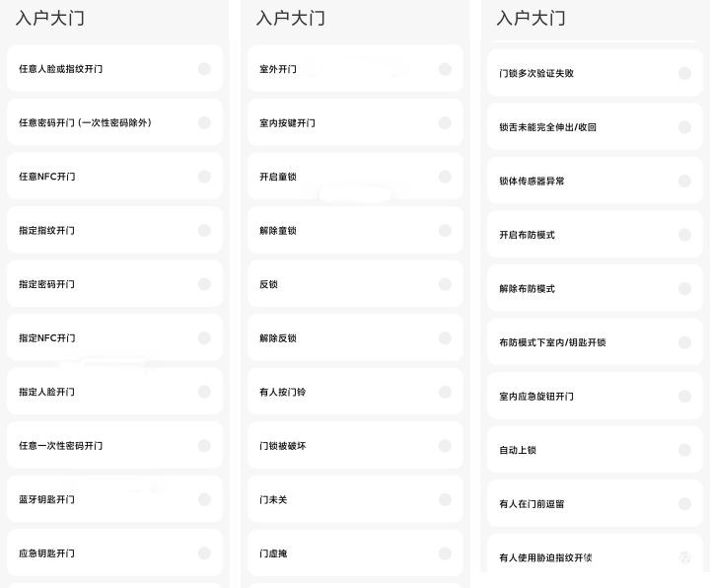Click the 布防模式下室内/钥匙开锁 label
The width and height of the screenshot is (710, 588).
tap(552, 342)
